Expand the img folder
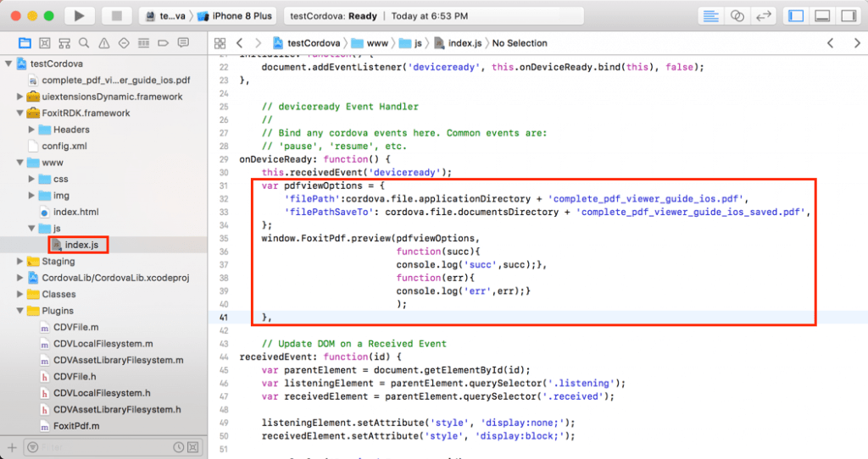The width and height of the screenshot is (868, 459). 31,196
